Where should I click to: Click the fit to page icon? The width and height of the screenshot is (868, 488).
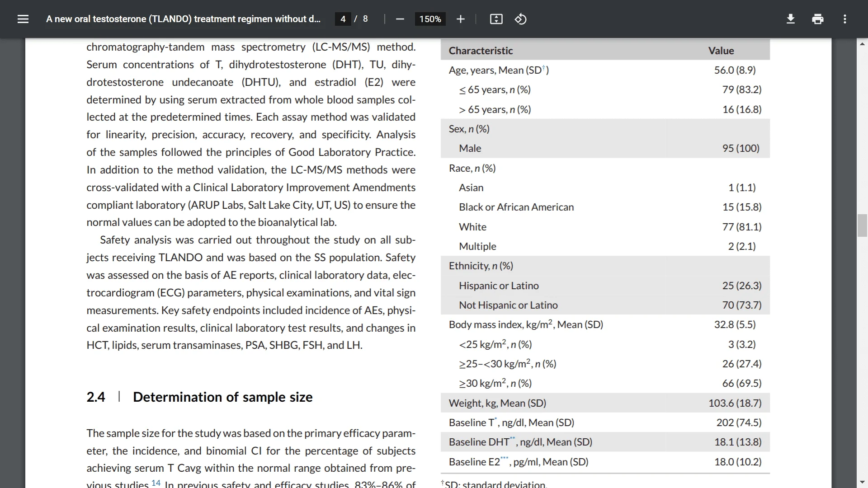[x=496, y=19]
